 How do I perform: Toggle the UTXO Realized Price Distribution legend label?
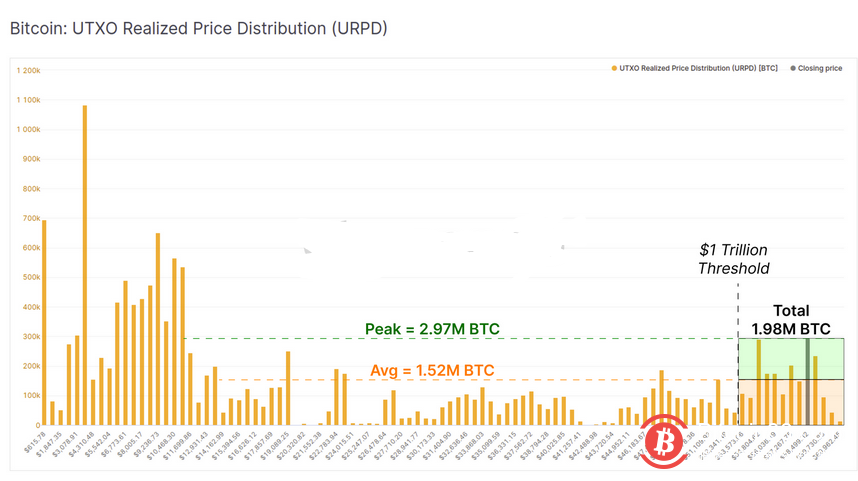coord(698,68)
